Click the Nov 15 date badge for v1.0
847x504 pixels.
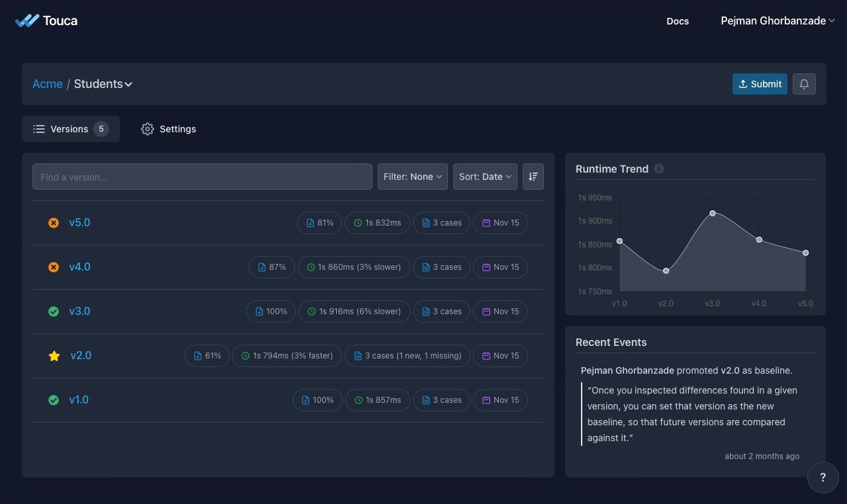500,400
